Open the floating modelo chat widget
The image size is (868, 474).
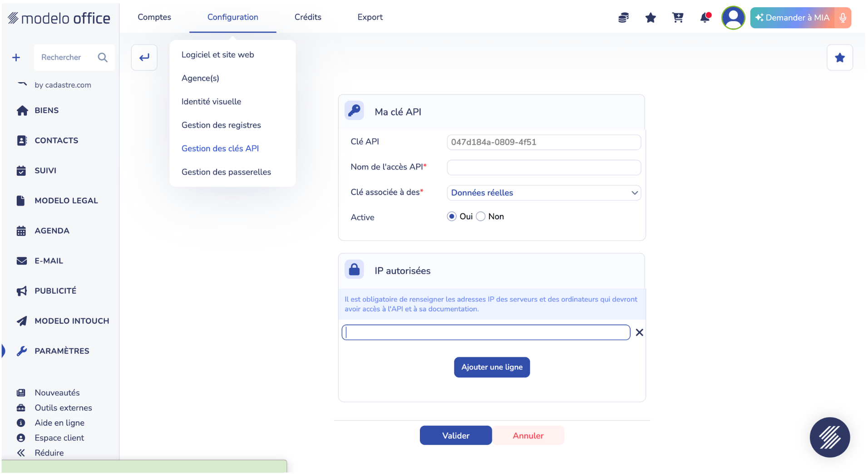click(x=829, y=437)
